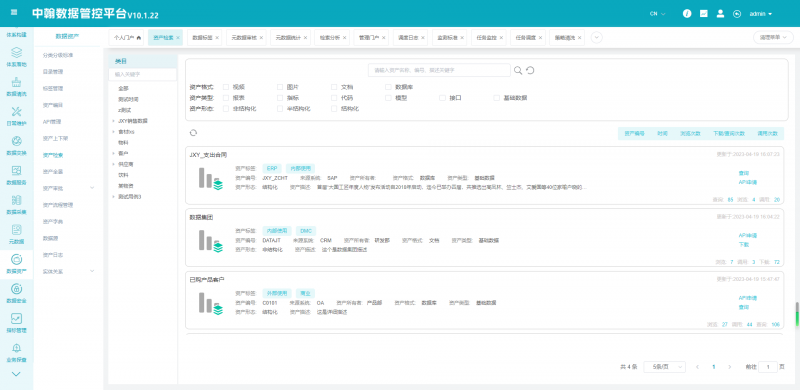Viewport: 800px width, 390px height.
Task: Tick the 代码 asset type checkbox
Action: [x=334, y=98]
